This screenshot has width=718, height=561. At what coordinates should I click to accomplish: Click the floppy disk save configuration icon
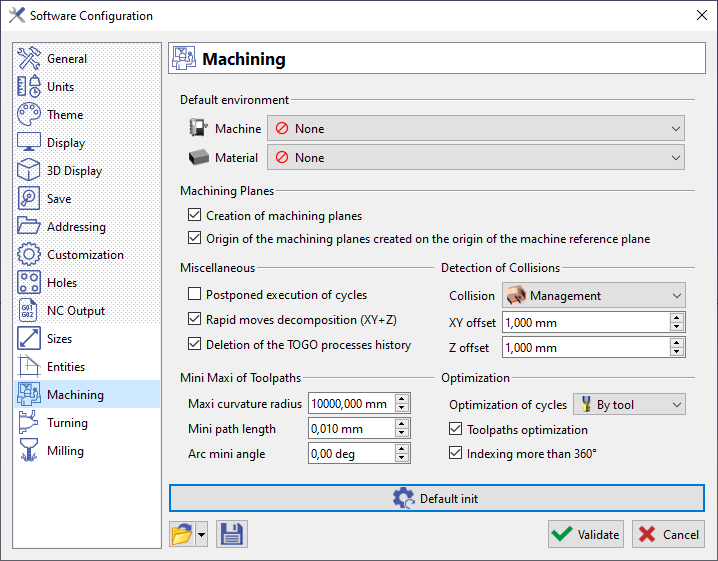pos(232,534)
